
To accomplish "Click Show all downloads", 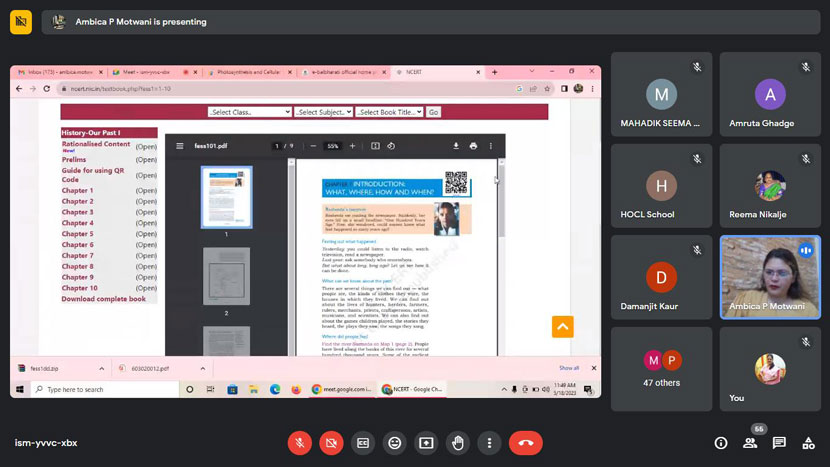I will (x=569, y=368).
